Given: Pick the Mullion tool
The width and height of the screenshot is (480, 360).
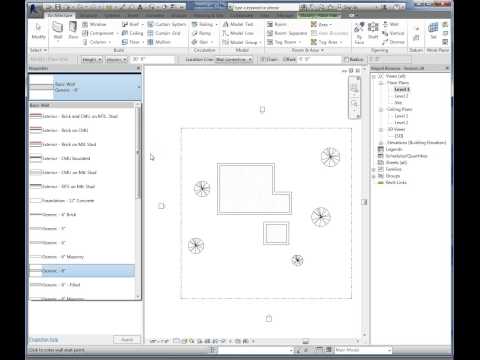Looking at the screenshot, I should click(159, 42).
